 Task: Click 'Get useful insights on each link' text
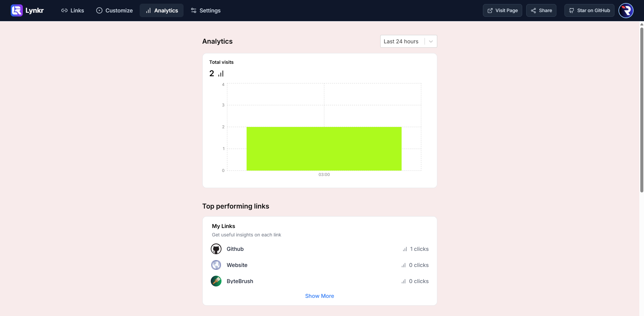[x=246, y=235]
